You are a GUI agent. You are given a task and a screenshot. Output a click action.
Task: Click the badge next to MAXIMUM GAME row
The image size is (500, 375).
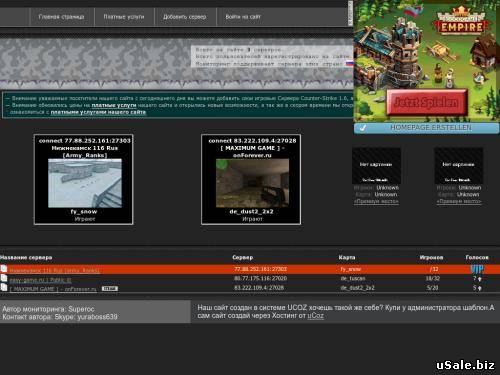pyautogui.click(x=110, y=289)
